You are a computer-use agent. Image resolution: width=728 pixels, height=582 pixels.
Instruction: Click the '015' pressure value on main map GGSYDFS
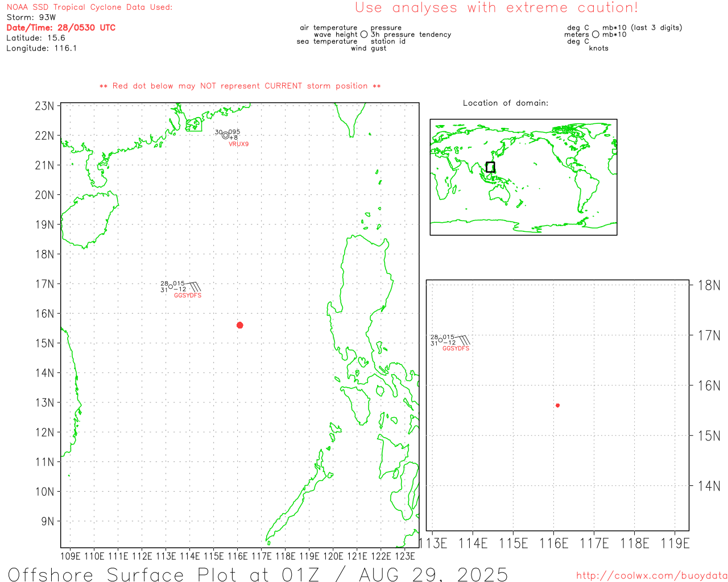(x=179, y=284)
